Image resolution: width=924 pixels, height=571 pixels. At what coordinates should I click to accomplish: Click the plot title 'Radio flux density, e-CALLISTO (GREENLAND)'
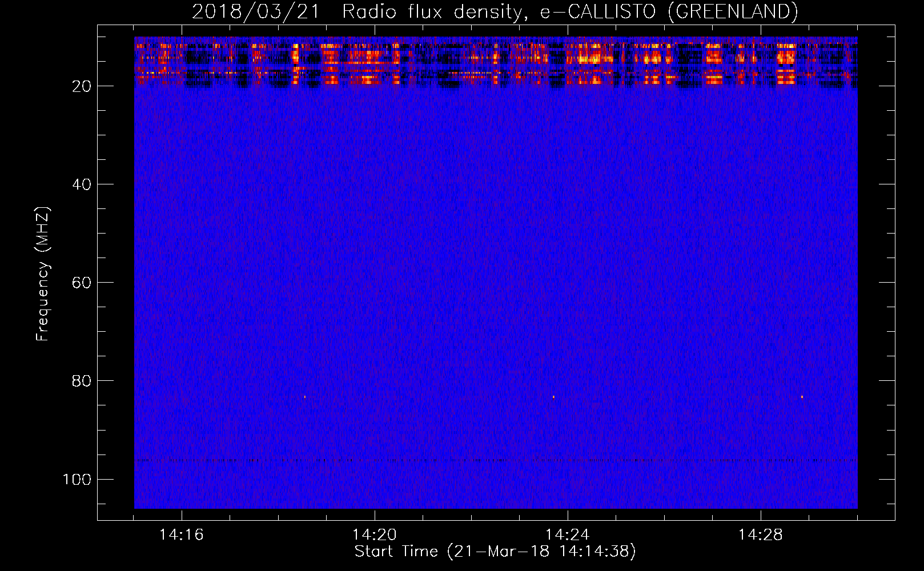coord(570,11)
